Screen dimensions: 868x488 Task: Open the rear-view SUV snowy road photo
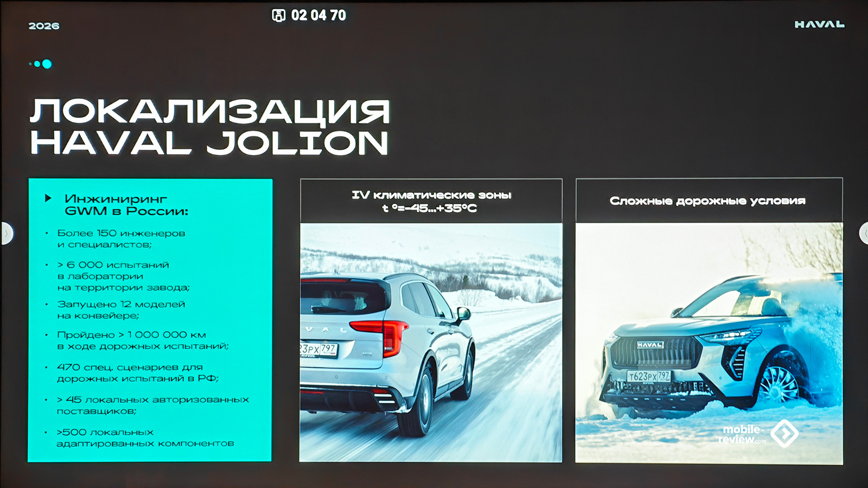431,342
